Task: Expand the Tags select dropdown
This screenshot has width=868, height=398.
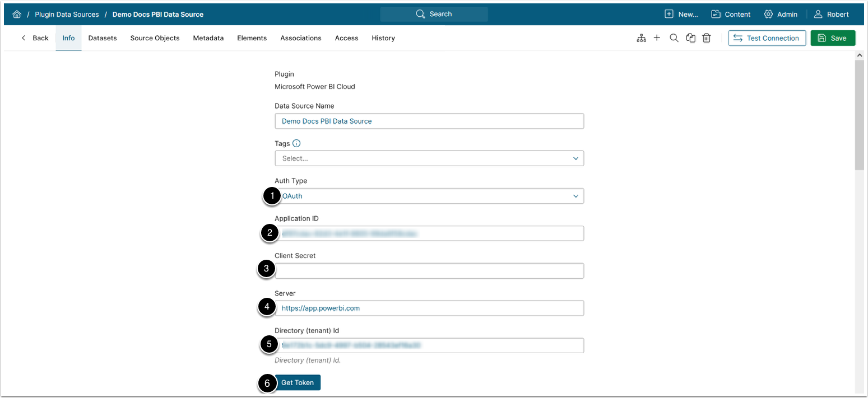Action: [429, 158]
